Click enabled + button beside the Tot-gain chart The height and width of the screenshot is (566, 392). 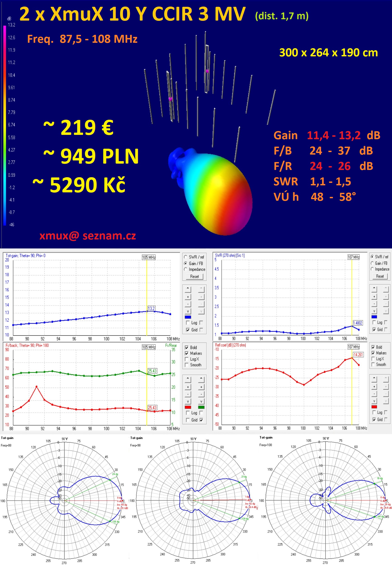(x=188, y=297)
